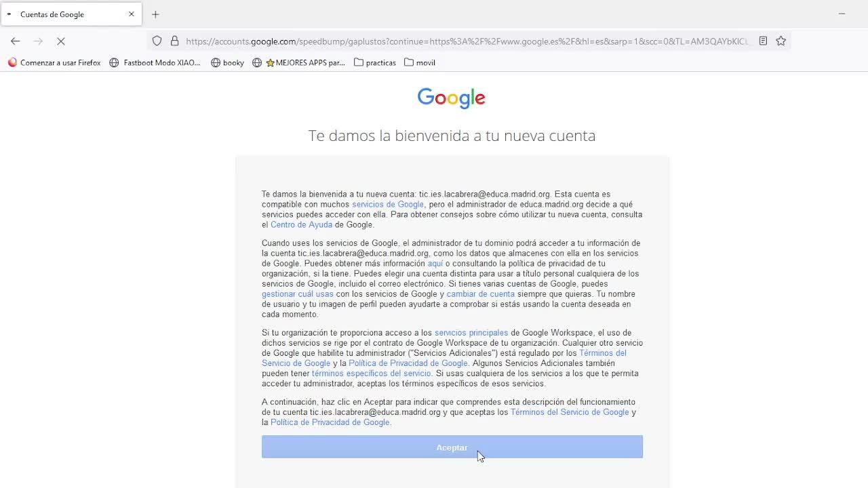Open the Fastboot Modo XIAO bookmark
This screenshot has height=488, width=868.
pos(155,62)
